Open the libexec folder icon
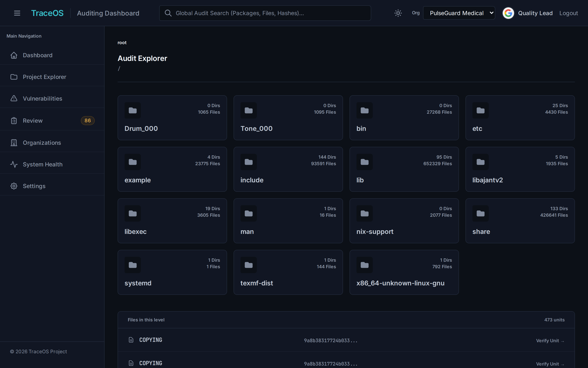This screenshot has height=368, width=588. tap(133, 214)
